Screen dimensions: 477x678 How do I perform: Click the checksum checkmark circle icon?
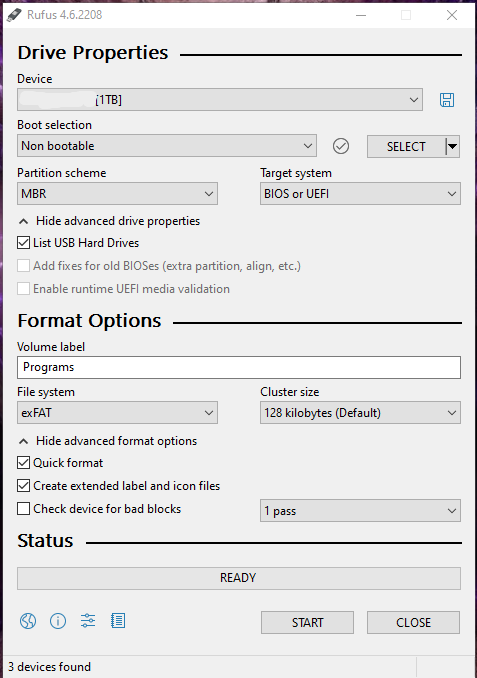tap(341, 146)
